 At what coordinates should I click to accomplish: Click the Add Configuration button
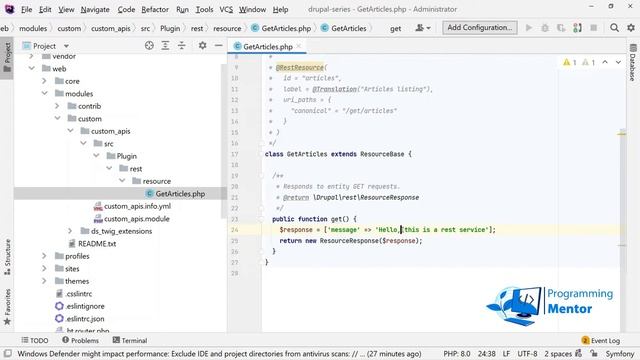(x=480, y=27)
